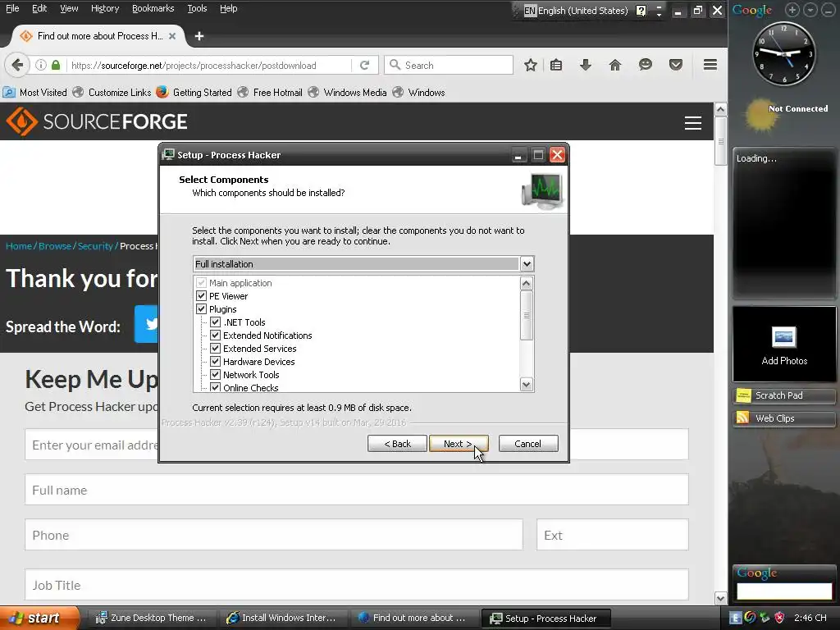Close the Process Hacker browser tab
This screenshot has width=840, height=630.
pyautogui.click(x=172, y=36)
